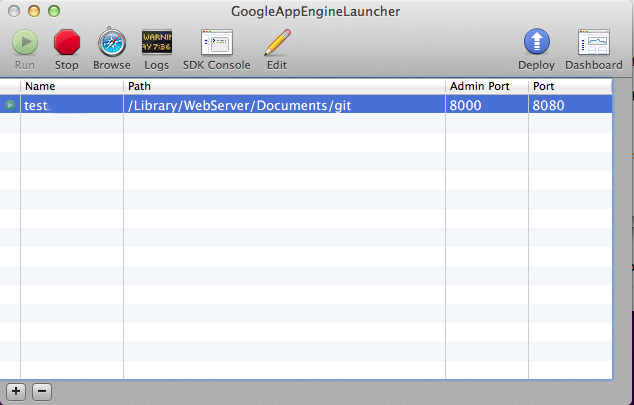Stop the running app with Stop icon
The image size is (634, 405).
(67, 42)
